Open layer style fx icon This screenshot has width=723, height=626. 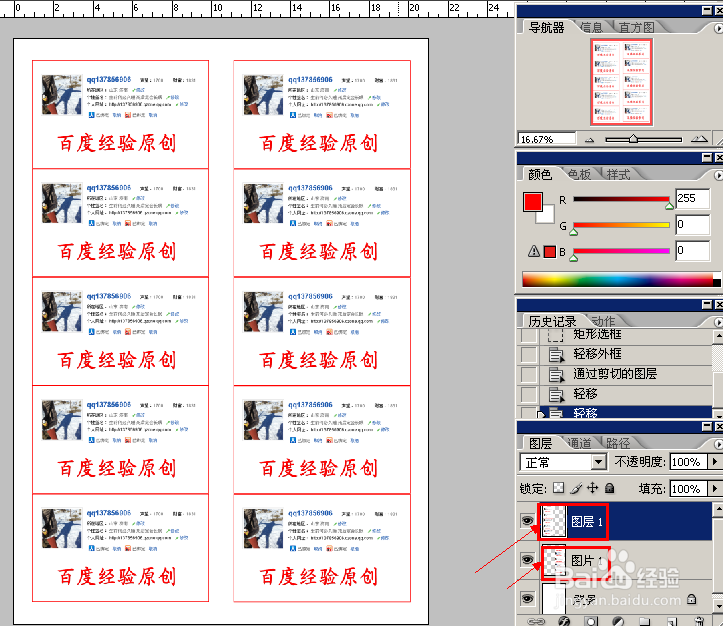[564, 621]
